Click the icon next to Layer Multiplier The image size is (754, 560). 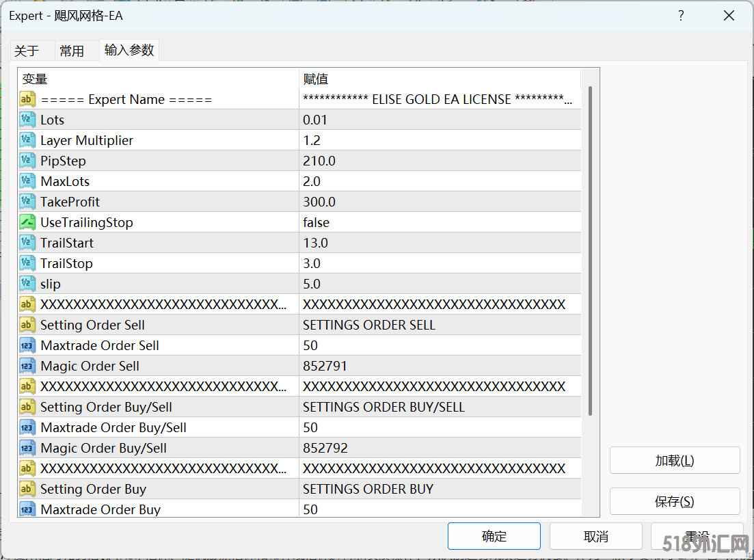[x=27, y=140]
